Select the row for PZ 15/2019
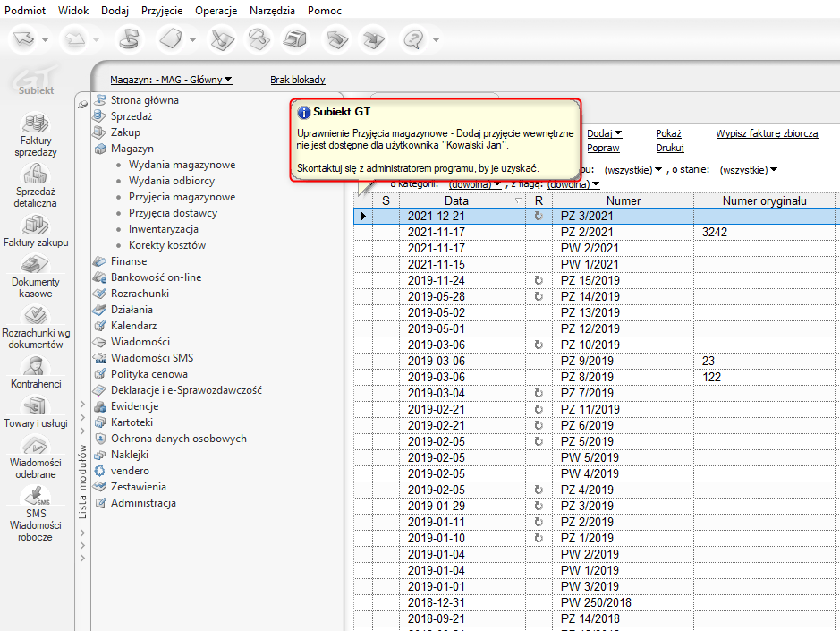This screenshot has width=840, height=631. (587, 280)
